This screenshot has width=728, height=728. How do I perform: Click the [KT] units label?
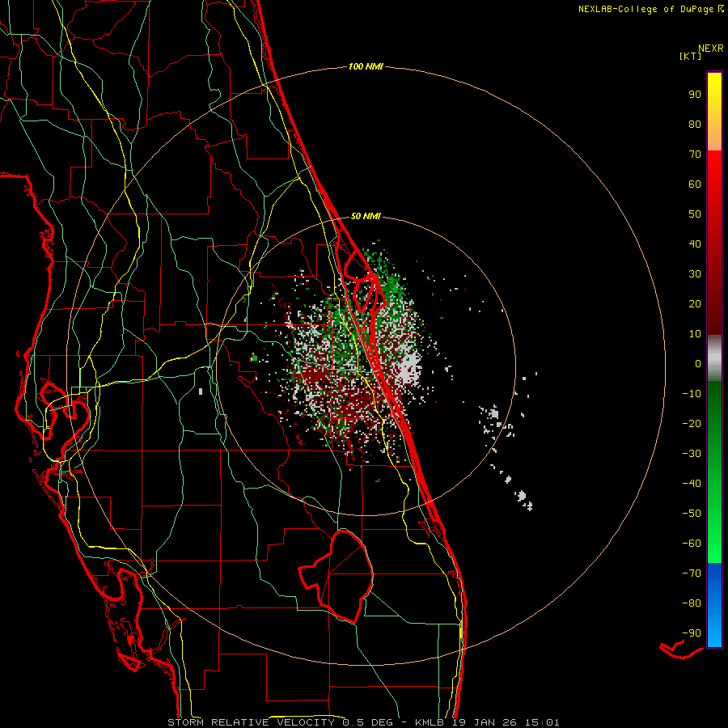point(690,56)
